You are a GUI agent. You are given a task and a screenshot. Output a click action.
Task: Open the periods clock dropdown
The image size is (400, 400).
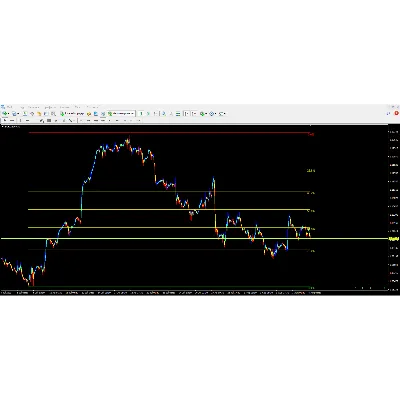[213, 114]
